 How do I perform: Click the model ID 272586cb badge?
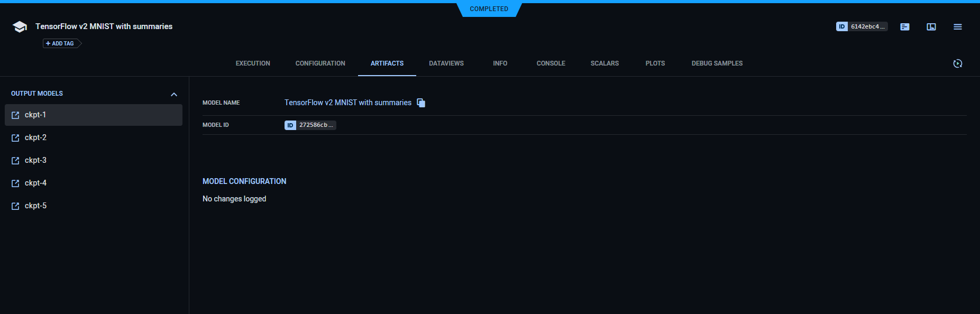pos(310,125)
